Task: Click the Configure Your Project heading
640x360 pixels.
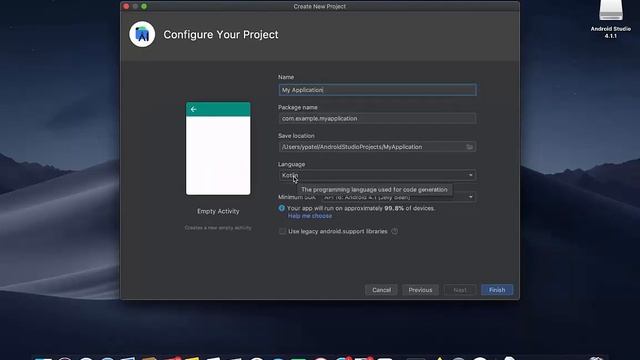Action: pos(221,35)
